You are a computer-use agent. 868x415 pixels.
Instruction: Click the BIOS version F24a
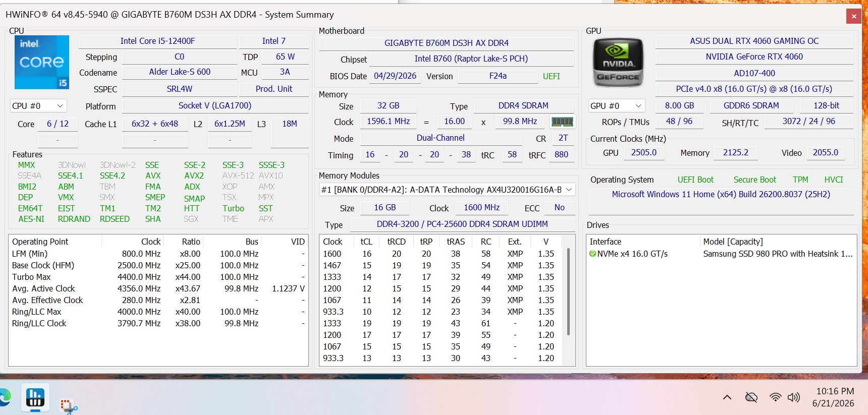498,76
